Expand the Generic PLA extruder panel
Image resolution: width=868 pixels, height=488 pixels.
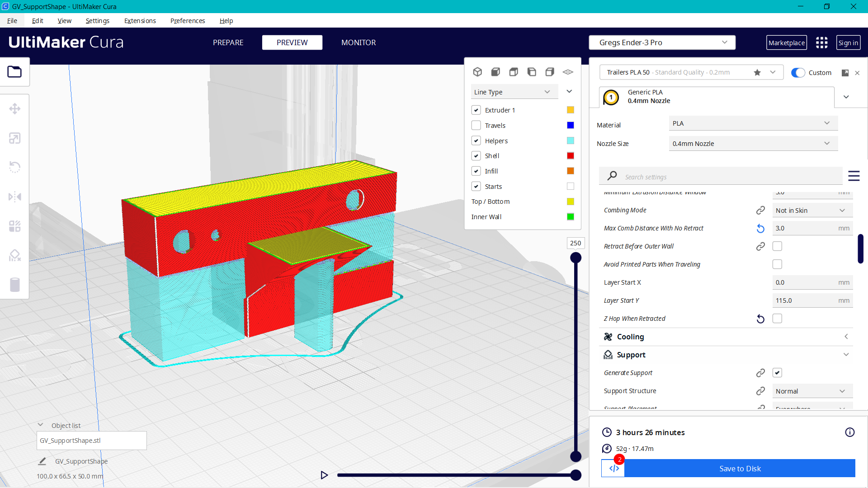(x=846, y=97)
